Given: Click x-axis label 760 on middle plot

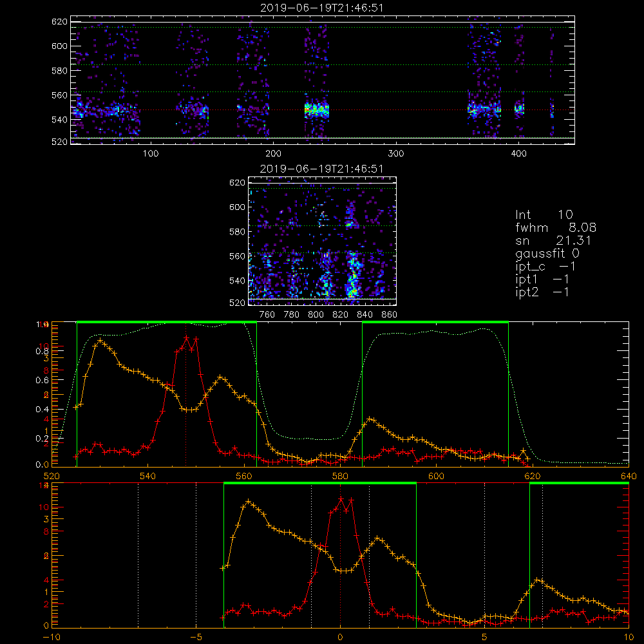Looking at the screenshot, I should tap(267, 315).
